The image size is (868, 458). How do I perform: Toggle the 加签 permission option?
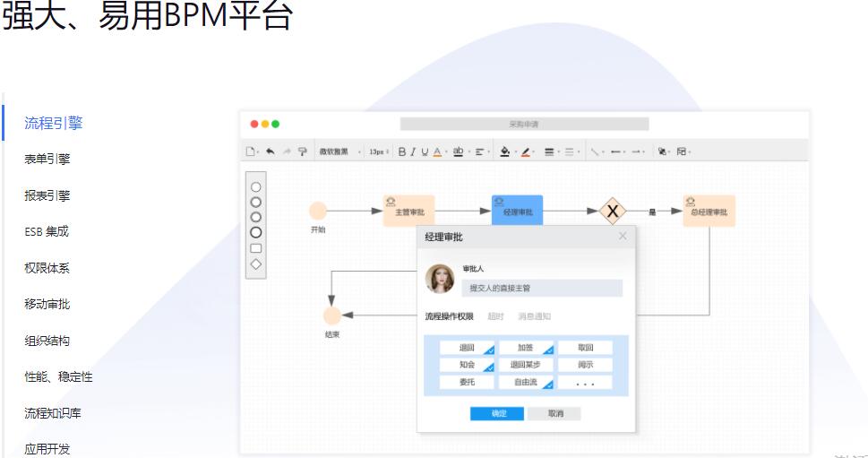click(x=526, y=348)
